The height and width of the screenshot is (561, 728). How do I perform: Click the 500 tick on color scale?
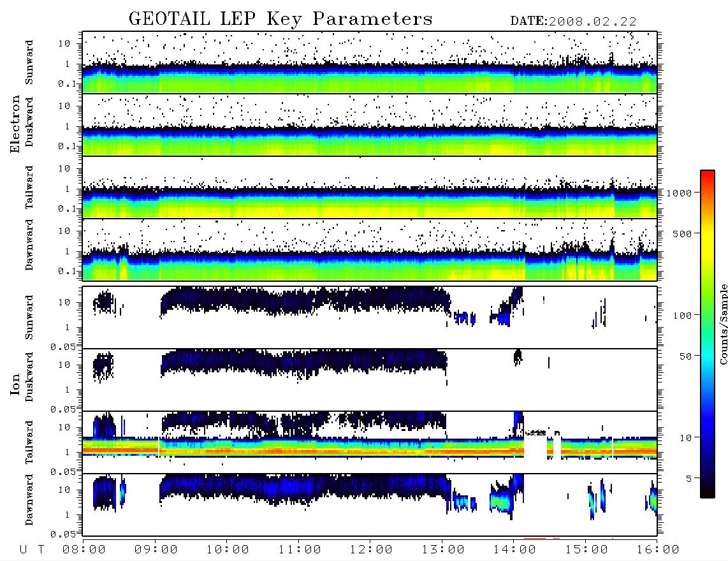[x=682, y=233]
